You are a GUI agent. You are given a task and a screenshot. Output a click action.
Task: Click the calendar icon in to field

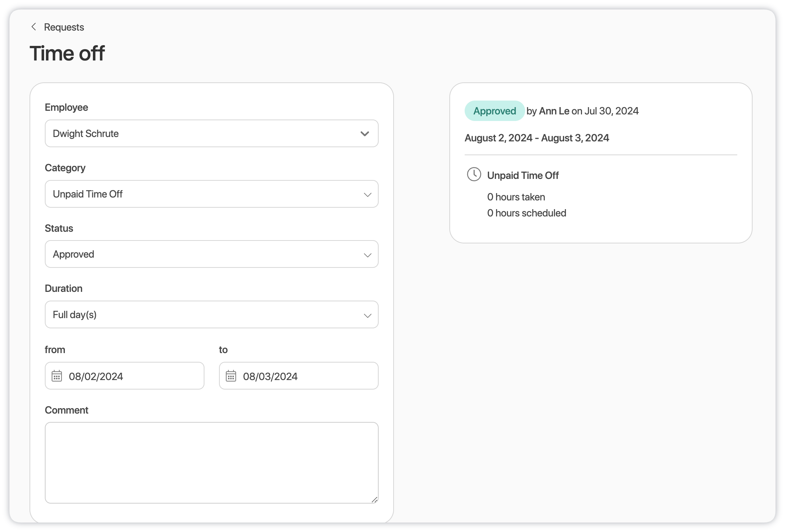(231, 376)
